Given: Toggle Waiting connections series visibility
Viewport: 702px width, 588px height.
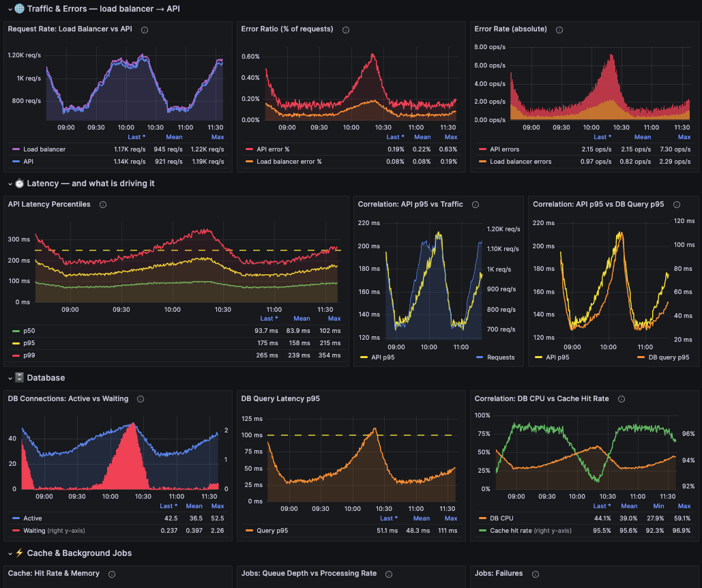Looking at the screenshot, I should 54,531.
